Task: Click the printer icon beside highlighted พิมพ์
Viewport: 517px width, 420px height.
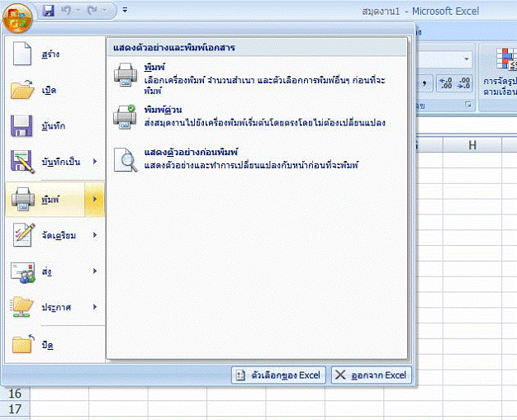Action: tap(22, 200)
